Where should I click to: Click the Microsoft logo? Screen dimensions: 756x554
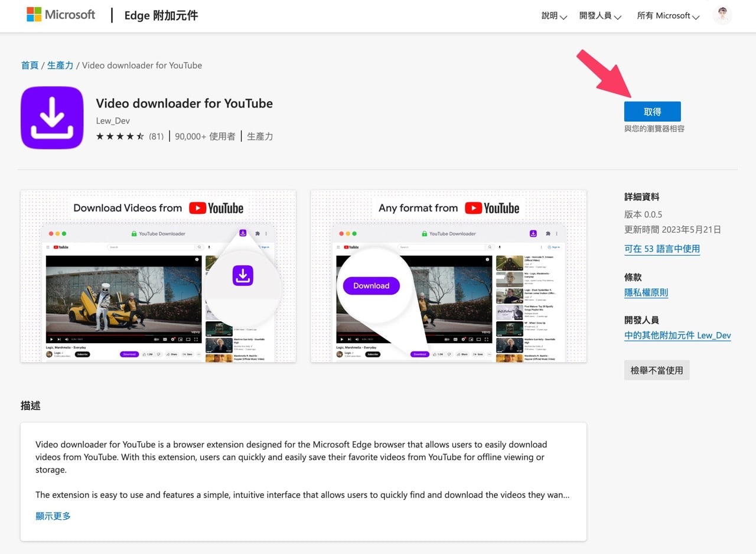pos(61,15)
